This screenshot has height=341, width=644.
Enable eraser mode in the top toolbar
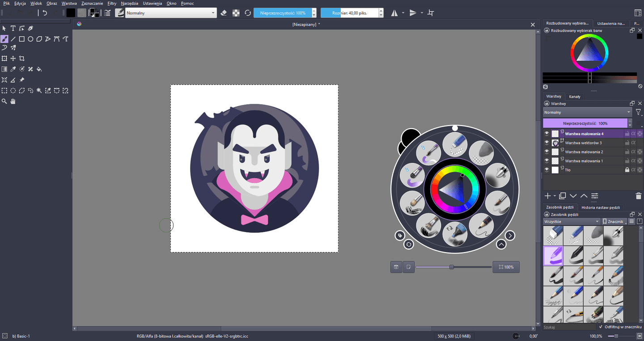coord(223,13)
